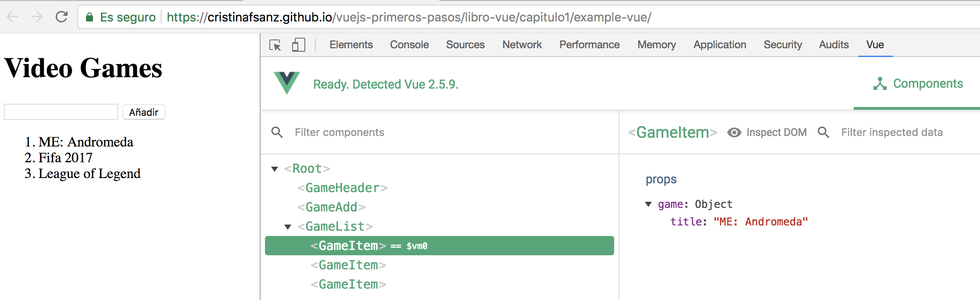
Task: Switch to the Elements tab
Action: pos(351,44)
